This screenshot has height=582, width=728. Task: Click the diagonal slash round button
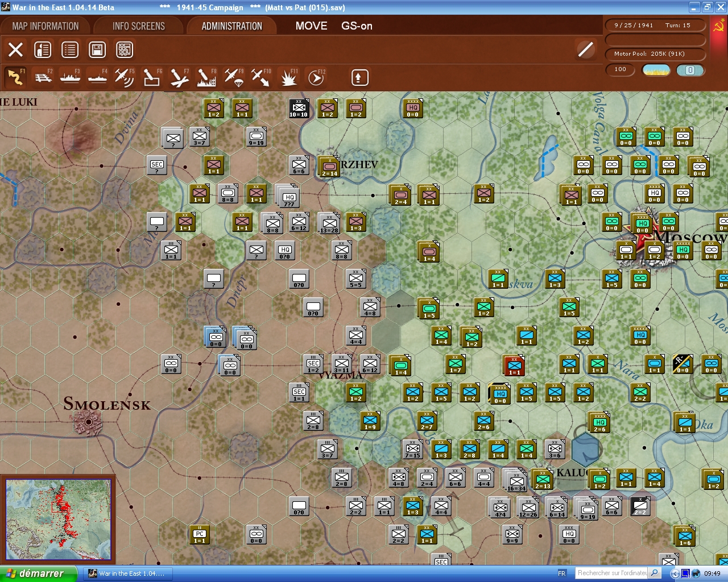[x=585, y=49]
